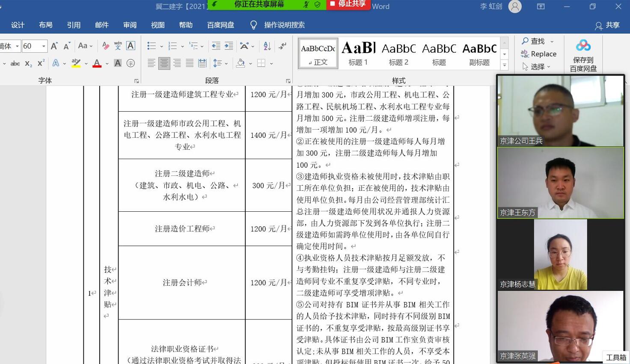Image resolution: width=630 pixels, height=364 pixels.
Task: Click the sort A-Z icon
Action: [267, 46]
